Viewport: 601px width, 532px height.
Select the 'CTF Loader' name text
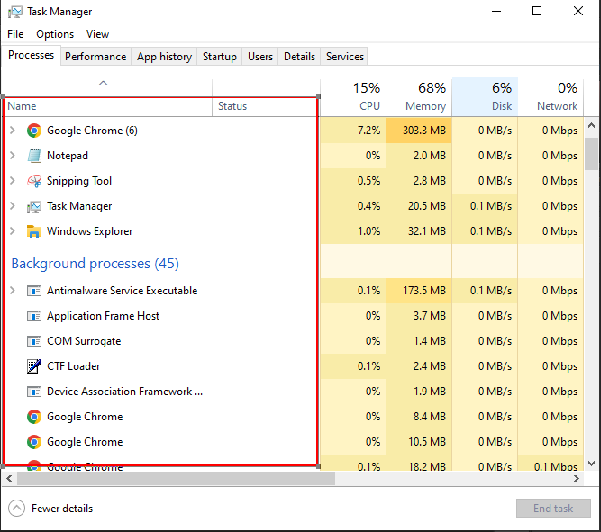(x=73, y=366)
